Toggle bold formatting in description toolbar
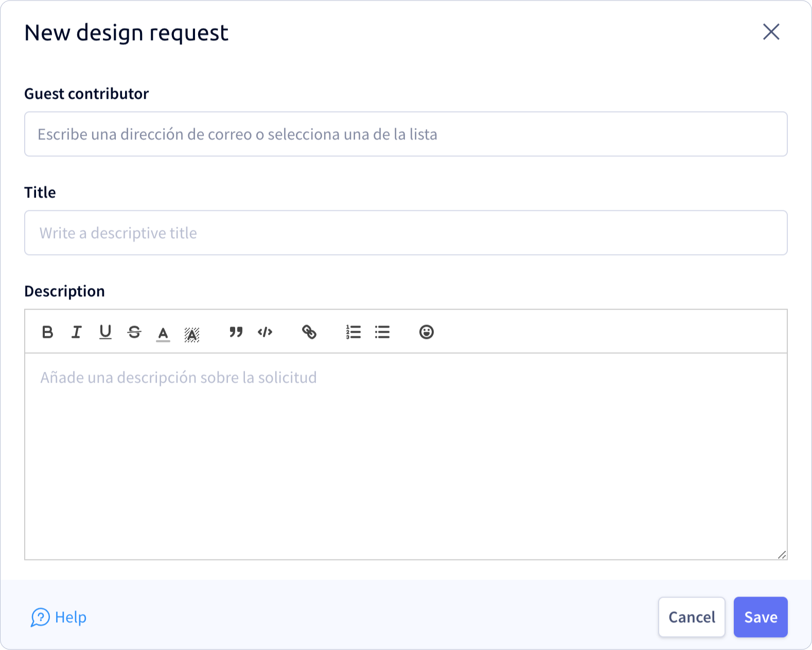The image size is (812, 650). [48, 332]
